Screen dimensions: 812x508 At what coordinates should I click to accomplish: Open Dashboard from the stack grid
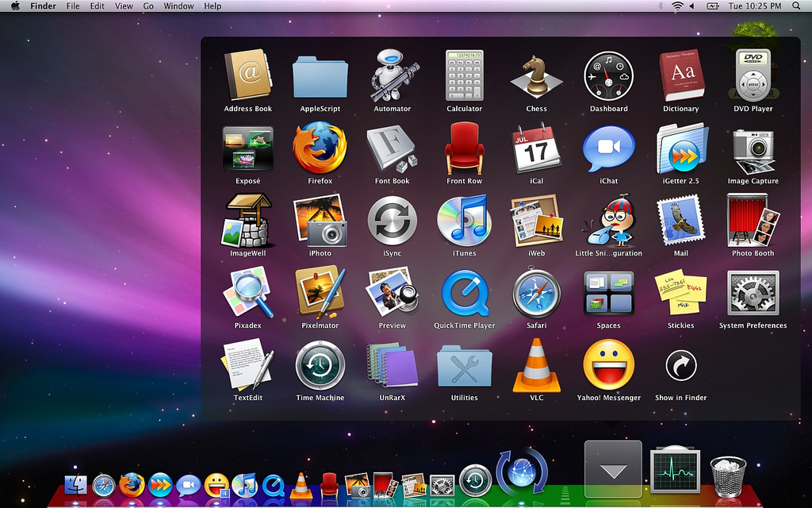(608, 75)
